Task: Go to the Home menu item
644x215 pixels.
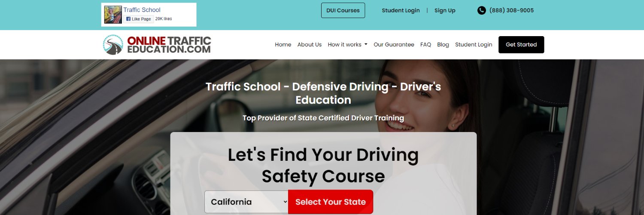Action: coord(283,45)
